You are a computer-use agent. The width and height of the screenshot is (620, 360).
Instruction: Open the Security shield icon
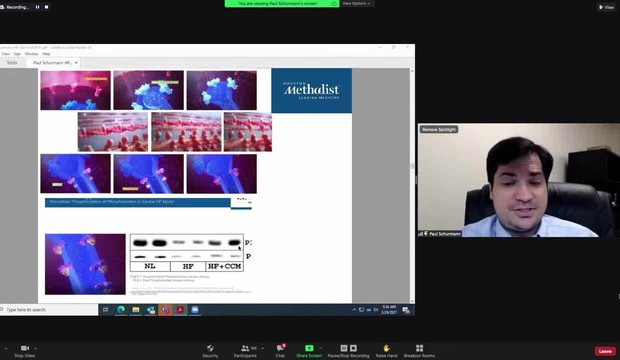click(x=210, y=348)
